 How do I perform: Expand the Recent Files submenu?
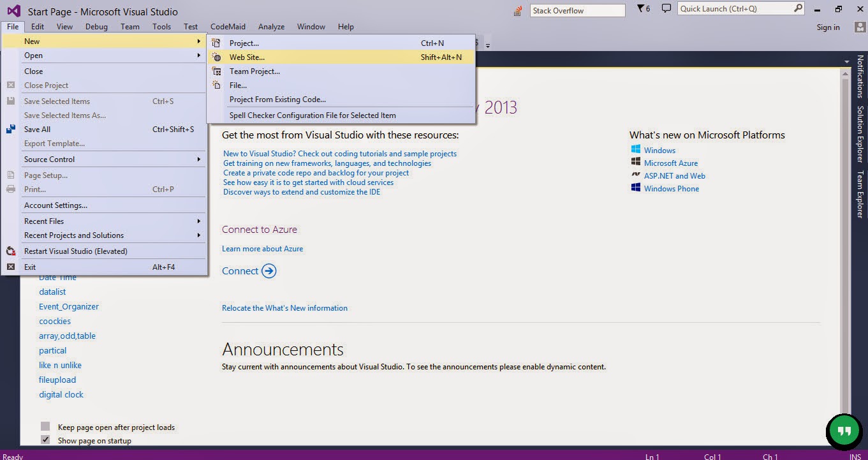pos(105,221)
